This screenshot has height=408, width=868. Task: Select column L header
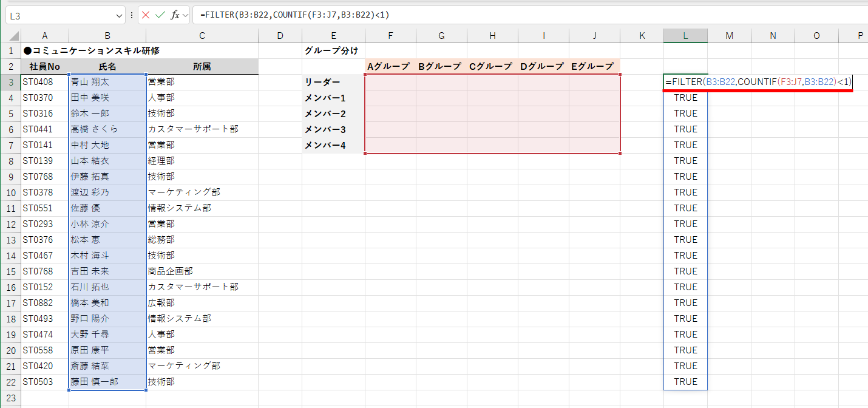tap(685, 35)
